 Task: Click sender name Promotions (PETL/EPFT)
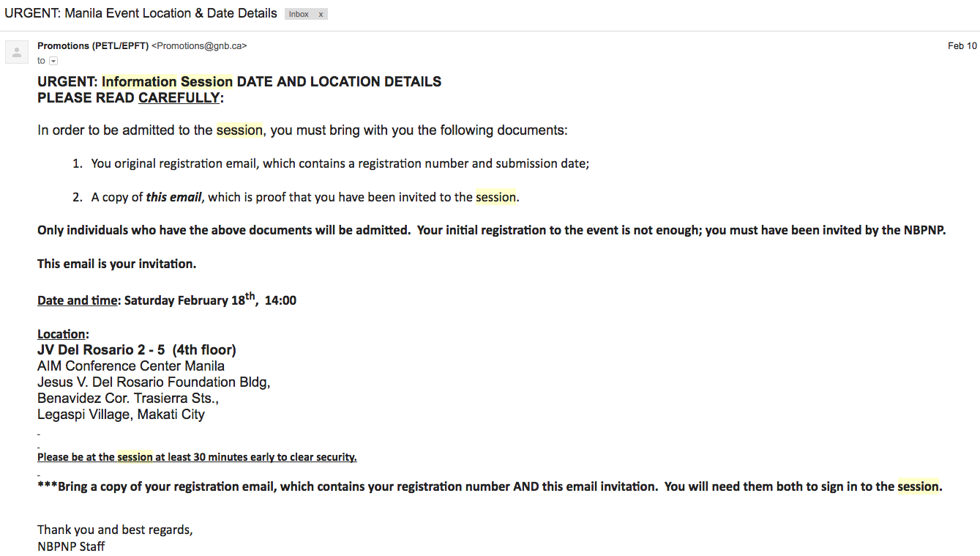(93, 45)
